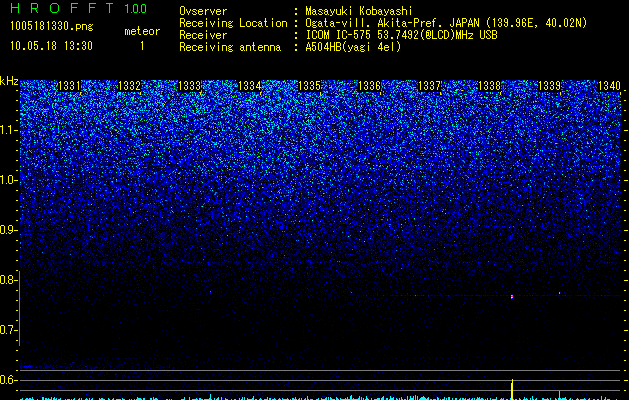Viewport: 629px width, 400px height.
Task: Click the 1332 time marker
Action: click(130, 86)
